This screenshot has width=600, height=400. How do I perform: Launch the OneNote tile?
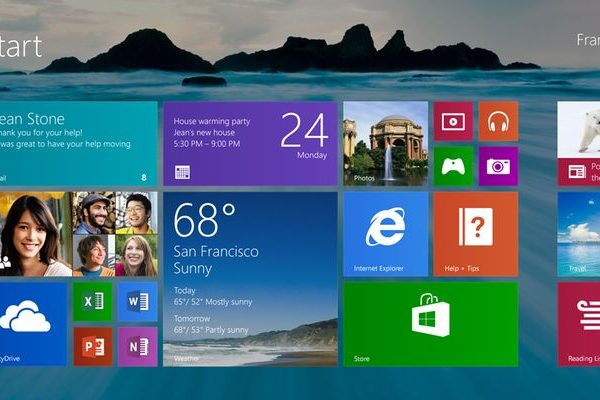tap(137, 346)
